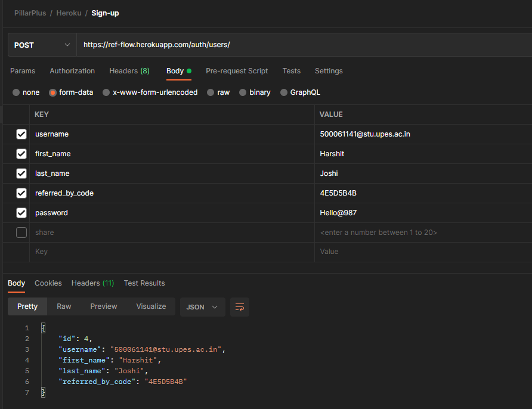Toggle word wrap icon in response toolbar

click(240, 307)
